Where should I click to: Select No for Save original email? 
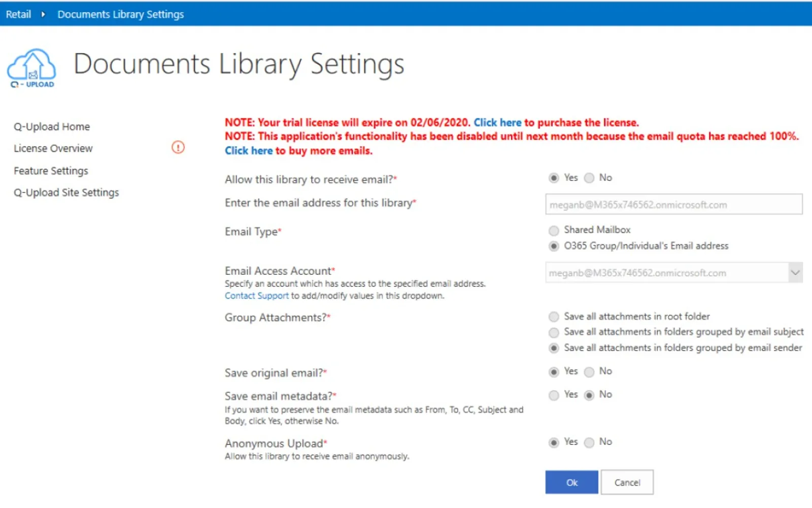(x=589, y=372)
